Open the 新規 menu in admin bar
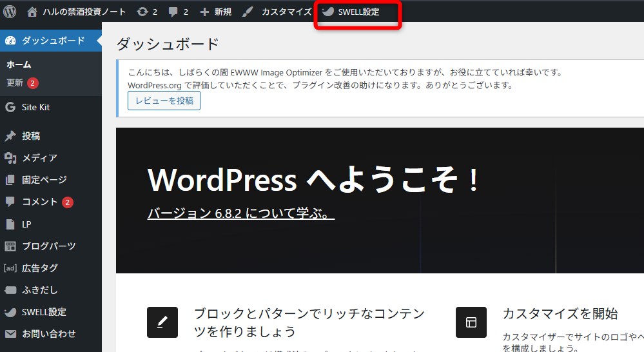Image resolution: width=644 pixels, height=352 pixels. [222, 12]
